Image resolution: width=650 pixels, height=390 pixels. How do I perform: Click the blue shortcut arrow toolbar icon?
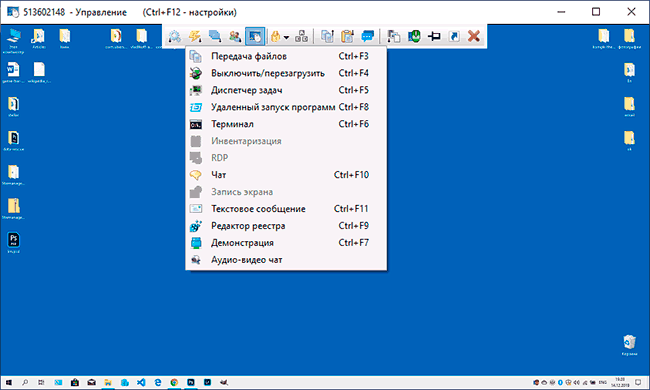tap(454, 36)
